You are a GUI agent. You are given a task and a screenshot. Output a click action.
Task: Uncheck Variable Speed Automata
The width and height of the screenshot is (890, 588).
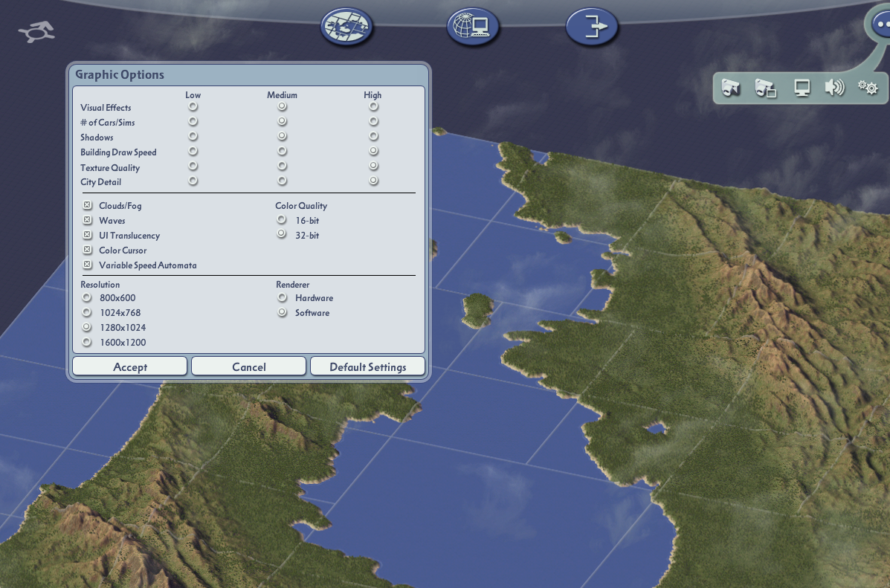[88, 265]
